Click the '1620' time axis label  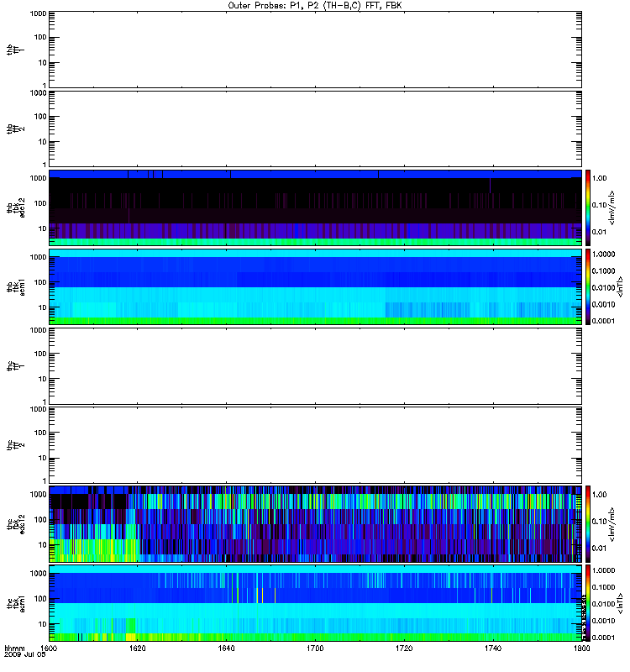(137, 648)
